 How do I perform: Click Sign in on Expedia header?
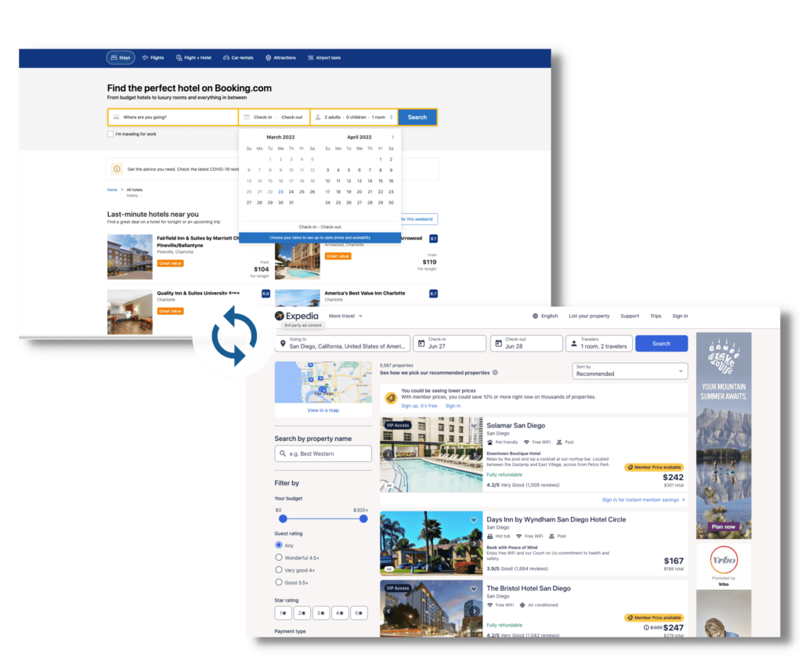point(680,316)
